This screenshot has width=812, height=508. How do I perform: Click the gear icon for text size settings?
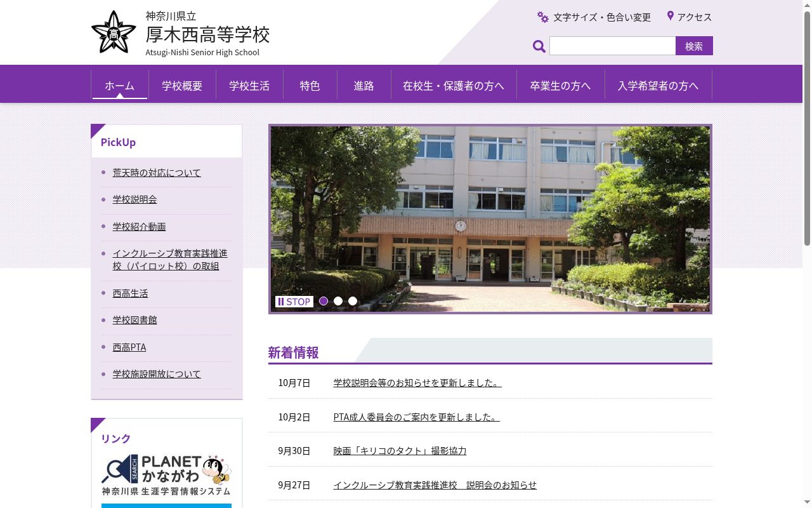coord(543,17)
